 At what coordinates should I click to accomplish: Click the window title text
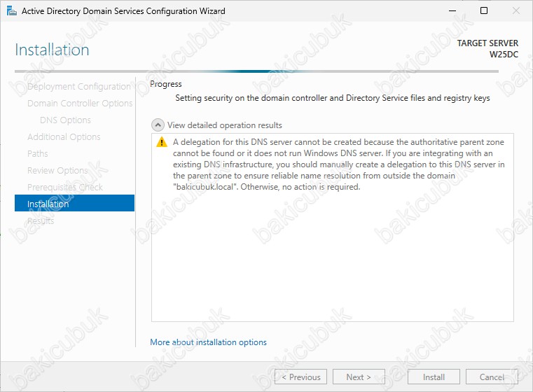(x=123, y=11)
